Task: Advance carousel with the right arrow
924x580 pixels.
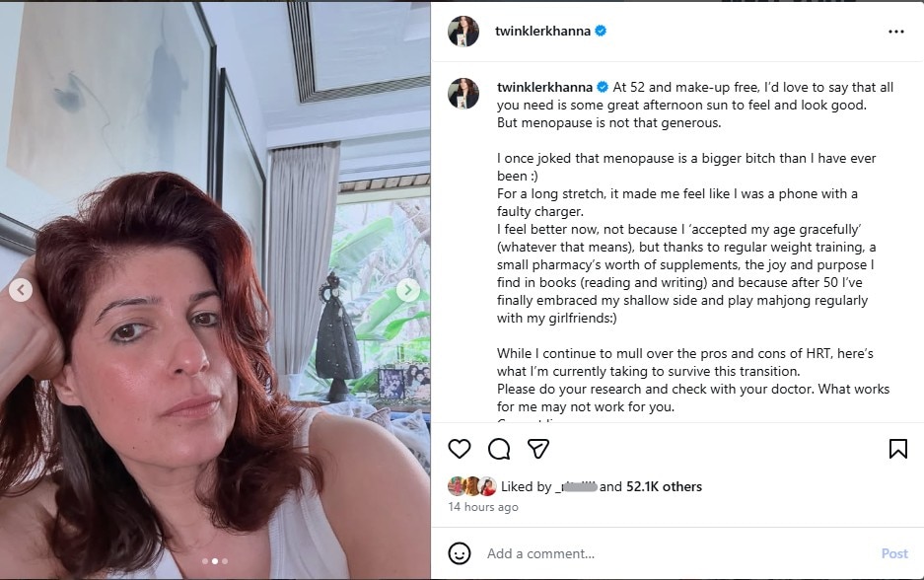Action: tap(406, 290)
